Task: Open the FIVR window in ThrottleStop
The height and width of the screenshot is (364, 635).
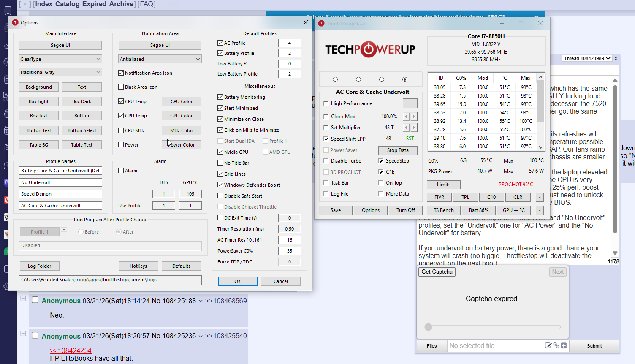Action: (439, 197)
